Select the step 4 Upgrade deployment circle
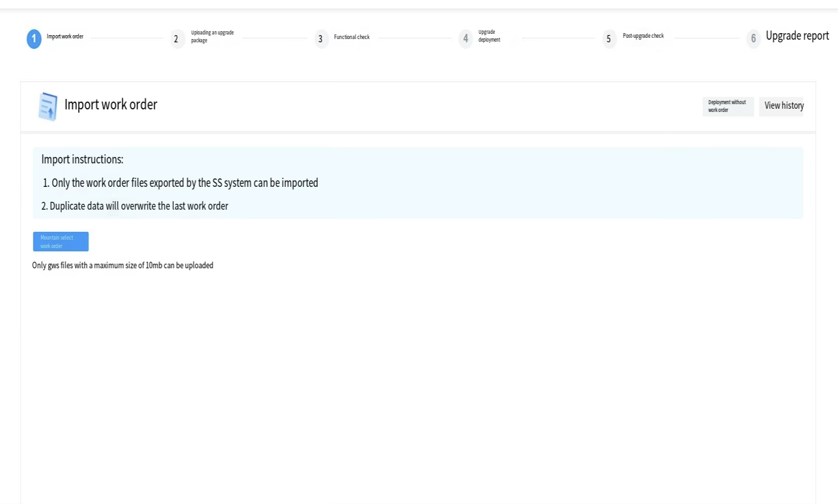Screen dimensions: 838x504 click(x=465, y=39)
